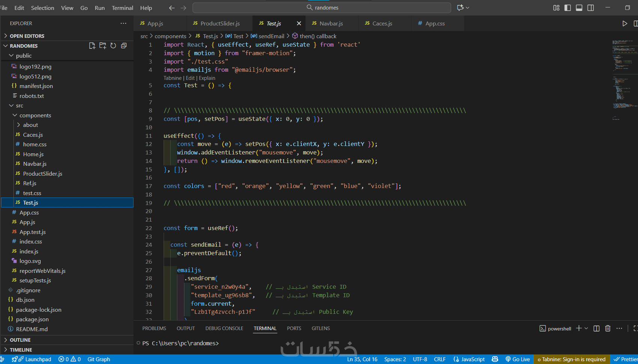The width and height of the screenshot is (638, 364).
Task: Collapse all folders in Explorer
Action: (x=123, y=46)
